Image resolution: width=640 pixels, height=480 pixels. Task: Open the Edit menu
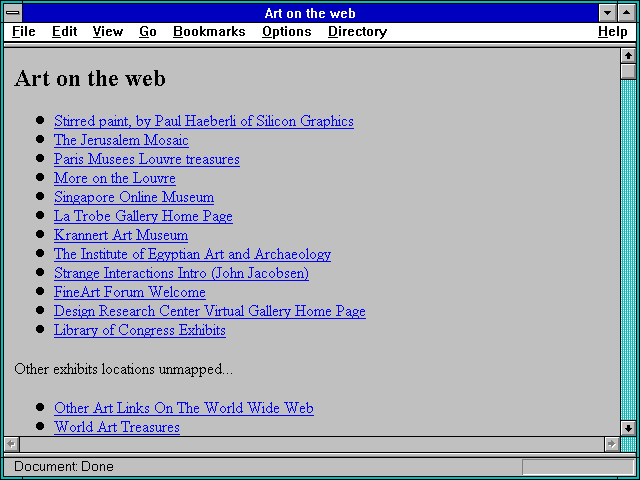point(64,31)
